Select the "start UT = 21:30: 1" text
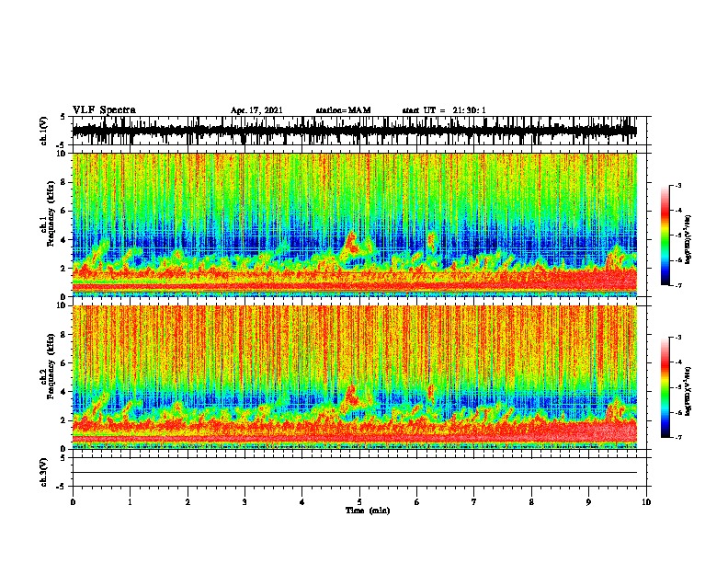 [x=444, y=110]
